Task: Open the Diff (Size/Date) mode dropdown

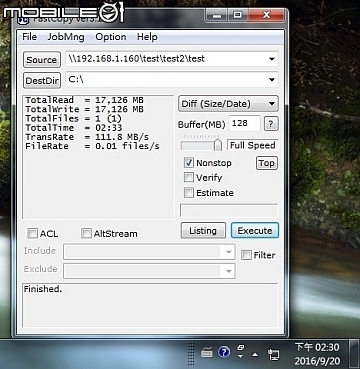Action: tap(228, 104)
